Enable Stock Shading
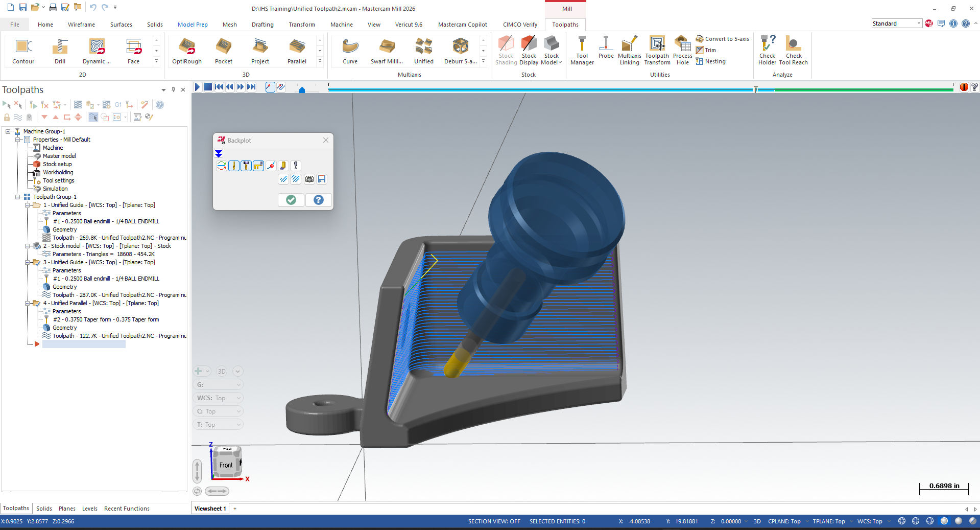This screenshot has height=530, width=980. (506, 50)
